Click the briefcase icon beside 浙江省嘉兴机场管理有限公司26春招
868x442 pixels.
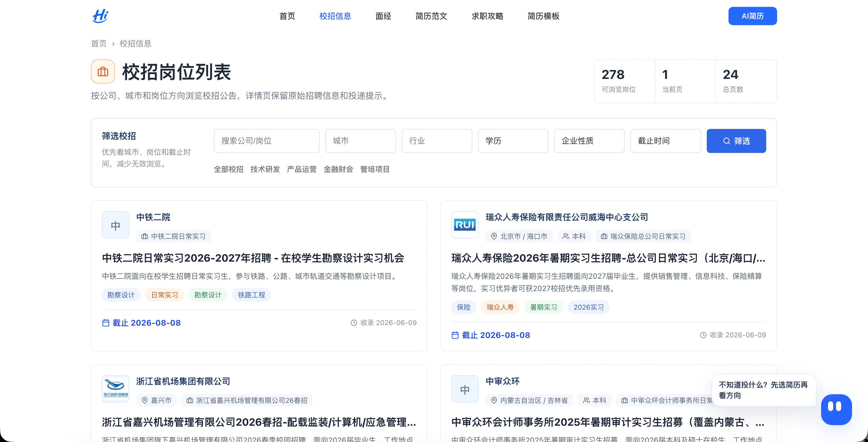[x=190, y=400]
